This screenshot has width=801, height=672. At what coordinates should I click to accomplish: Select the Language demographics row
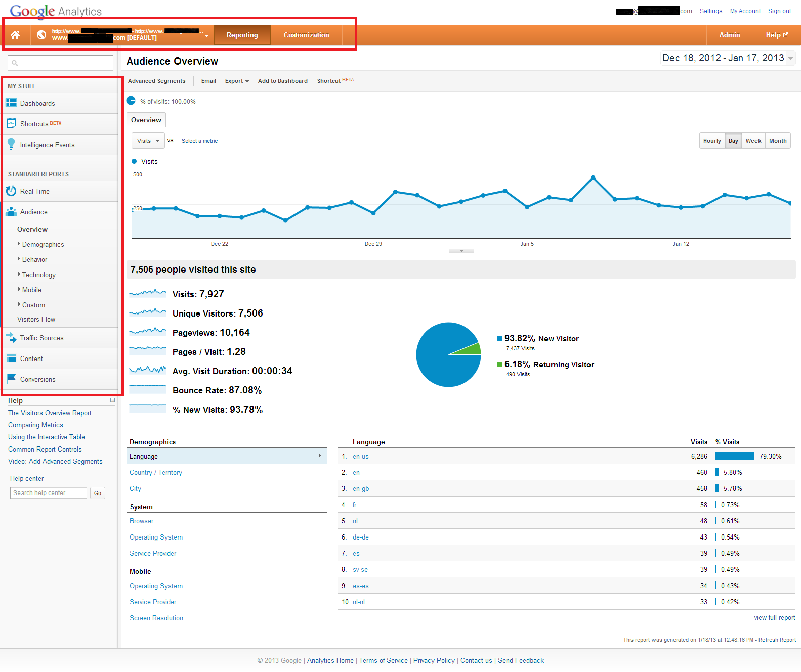click(226, 456)
